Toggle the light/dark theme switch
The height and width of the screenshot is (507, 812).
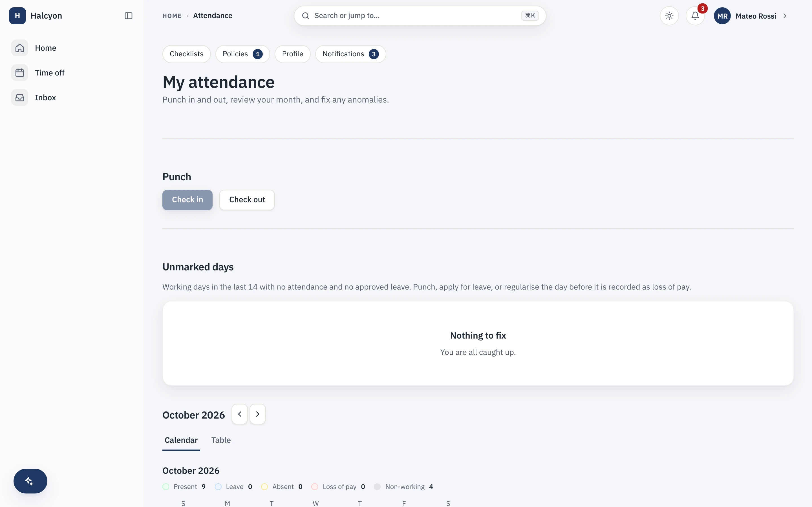coord(669,16)
